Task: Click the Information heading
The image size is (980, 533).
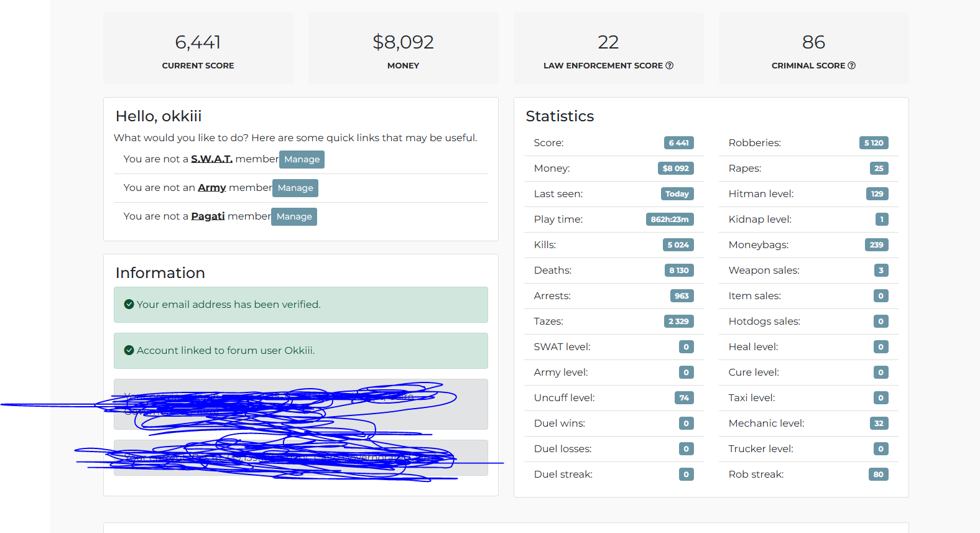Action: pos(160,273)
